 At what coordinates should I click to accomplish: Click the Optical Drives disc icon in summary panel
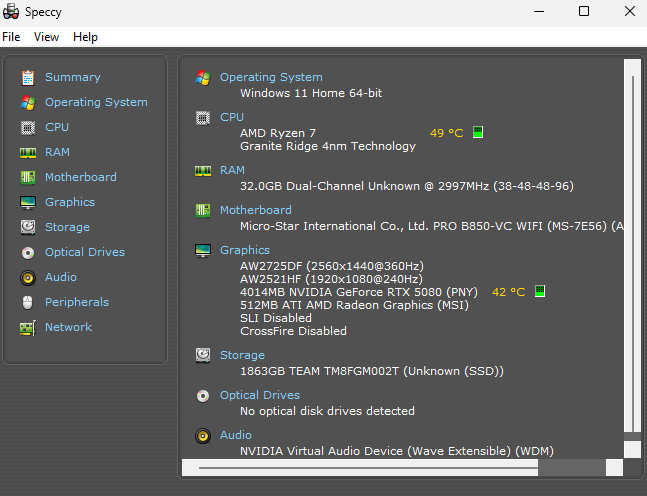coord(203,396)
